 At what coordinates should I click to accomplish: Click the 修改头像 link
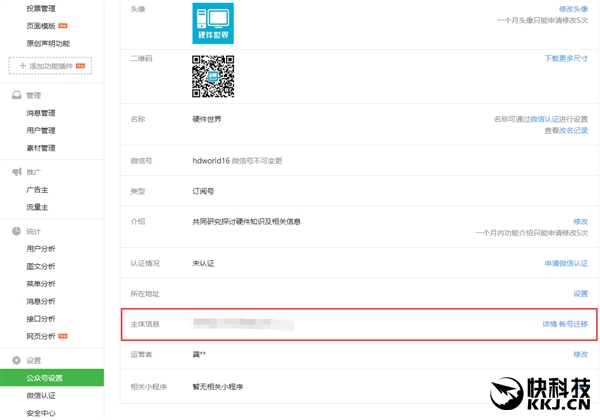coord(573,9)
